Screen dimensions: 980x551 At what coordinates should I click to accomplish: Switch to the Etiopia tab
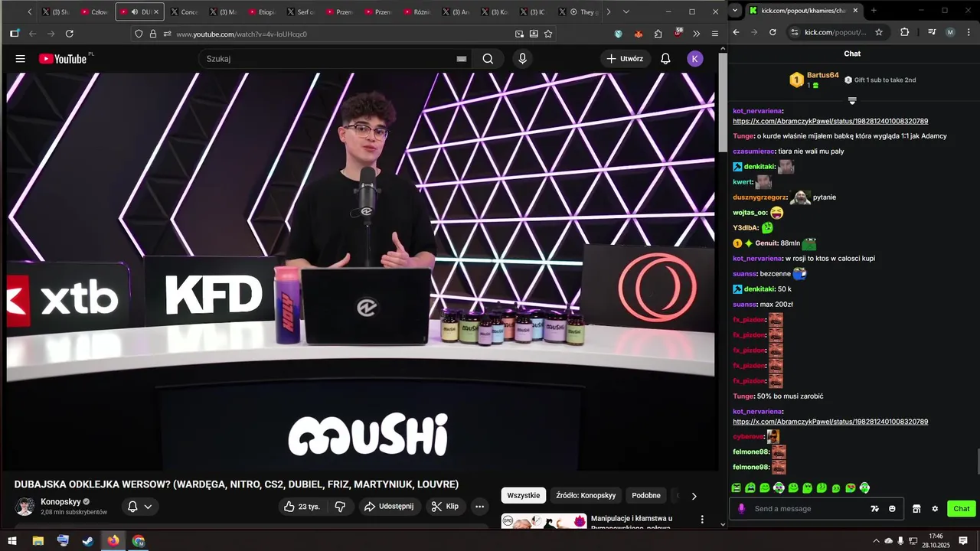coord(263,12)
